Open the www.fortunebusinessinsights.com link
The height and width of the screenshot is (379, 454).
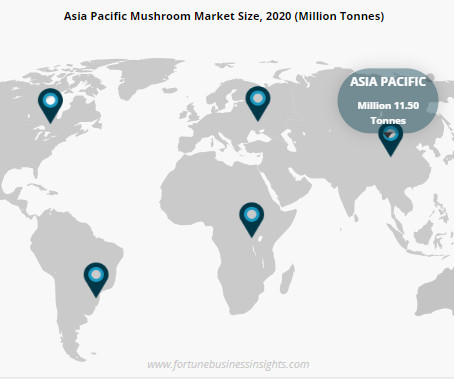click(228, 364)
